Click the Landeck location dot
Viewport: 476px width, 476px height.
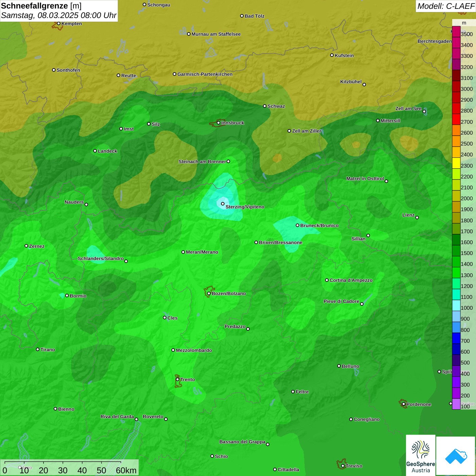coord(95,151)
